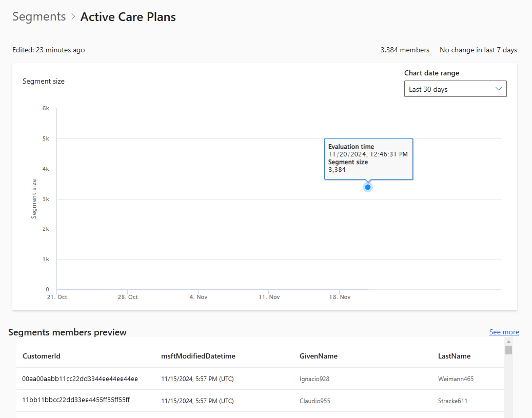Click the members preview table scrollbar

508,351
